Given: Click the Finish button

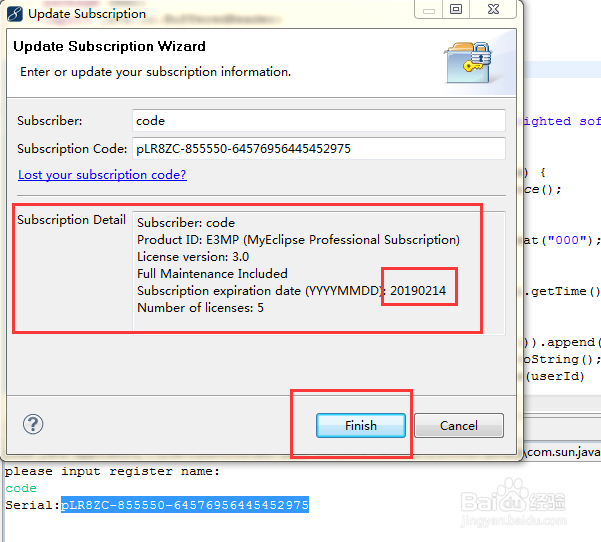Looking at the screenshot, I should pyautogui.click(x=361, y=425).
